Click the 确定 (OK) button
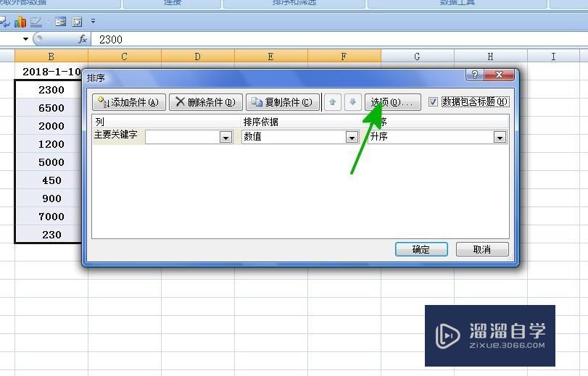588x376 pixels. click(x=421, y=249)
